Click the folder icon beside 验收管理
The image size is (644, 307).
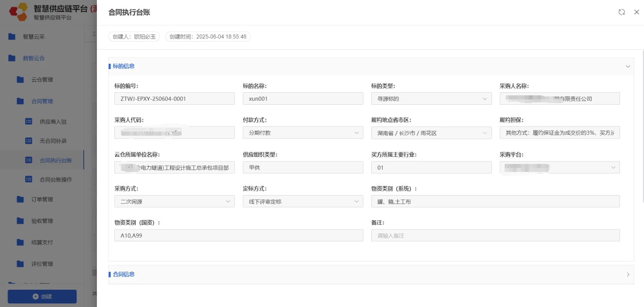click(x=20, y=221)
